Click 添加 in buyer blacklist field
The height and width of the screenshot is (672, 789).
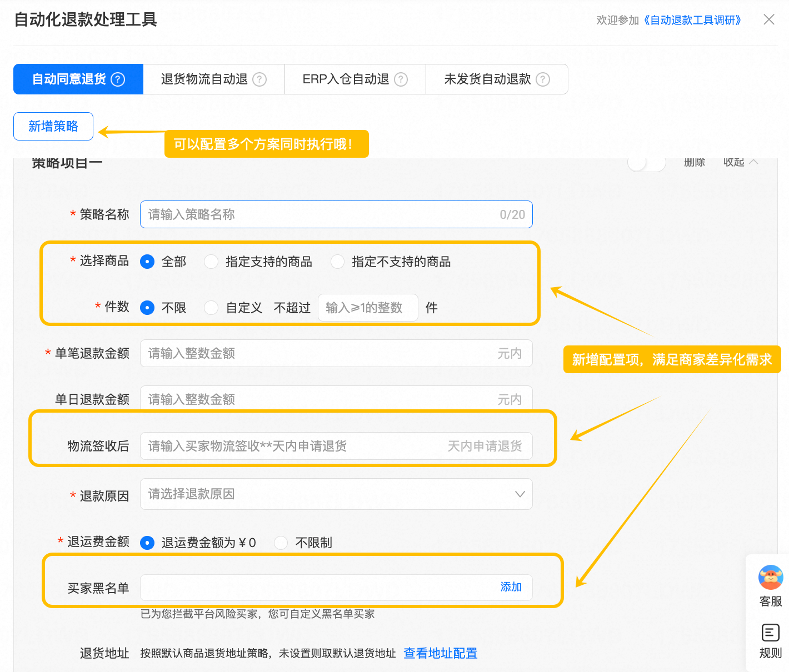tap(511, 587)
